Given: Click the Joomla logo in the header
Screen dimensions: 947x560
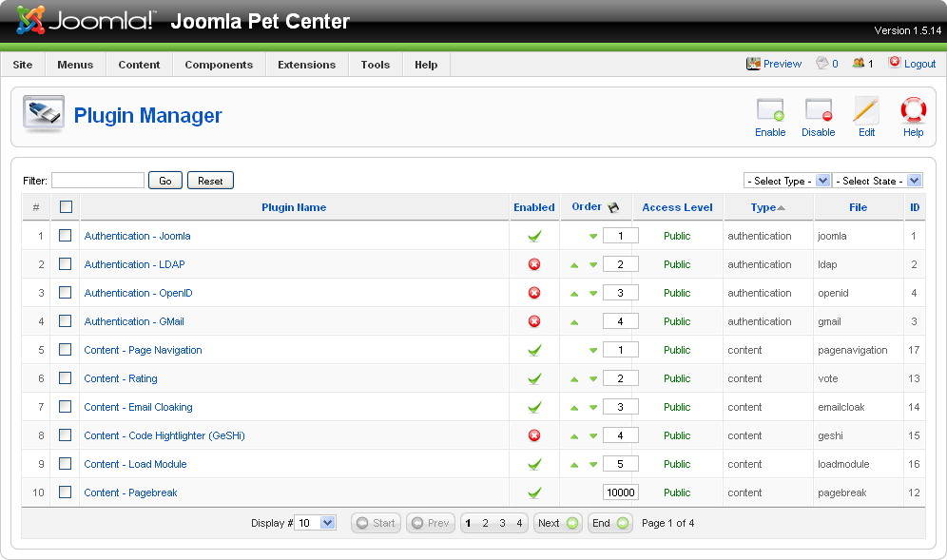Looking at the screenshot, I should pyautogui.click(x=86, y=21).
